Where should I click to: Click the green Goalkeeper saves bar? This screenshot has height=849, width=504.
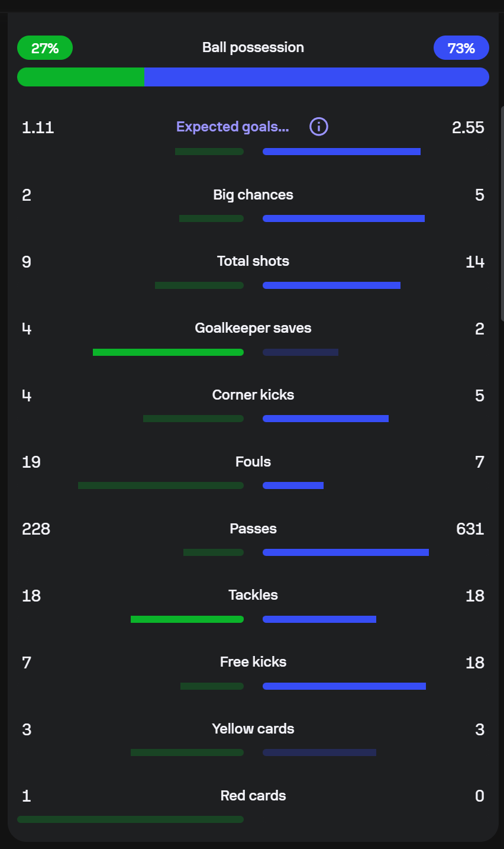pos(168,352)
